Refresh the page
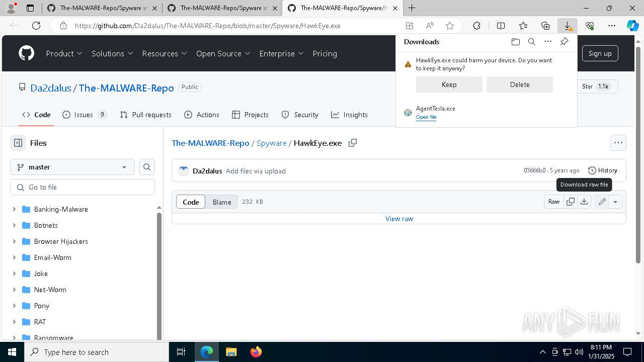The image size is (644, 362). point(36,26)
